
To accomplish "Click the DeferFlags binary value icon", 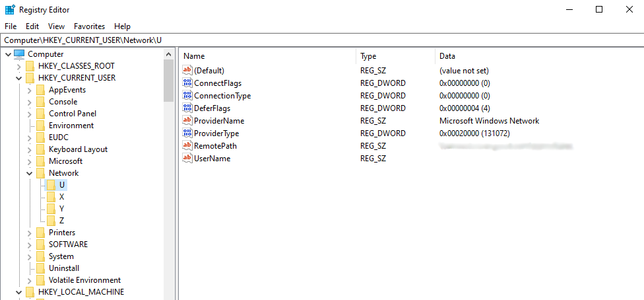I will (187, 108).
